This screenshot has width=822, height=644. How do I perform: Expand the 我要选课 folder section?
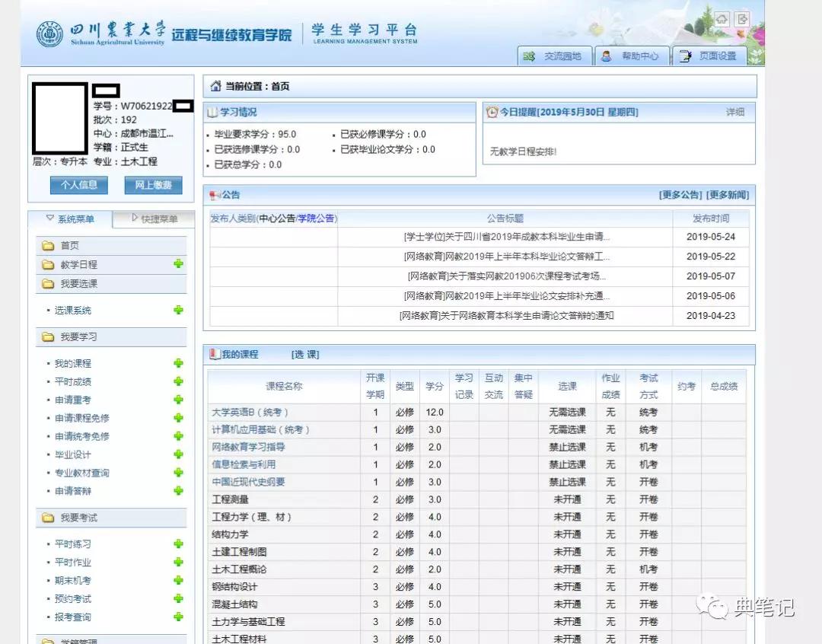point(78,283)
